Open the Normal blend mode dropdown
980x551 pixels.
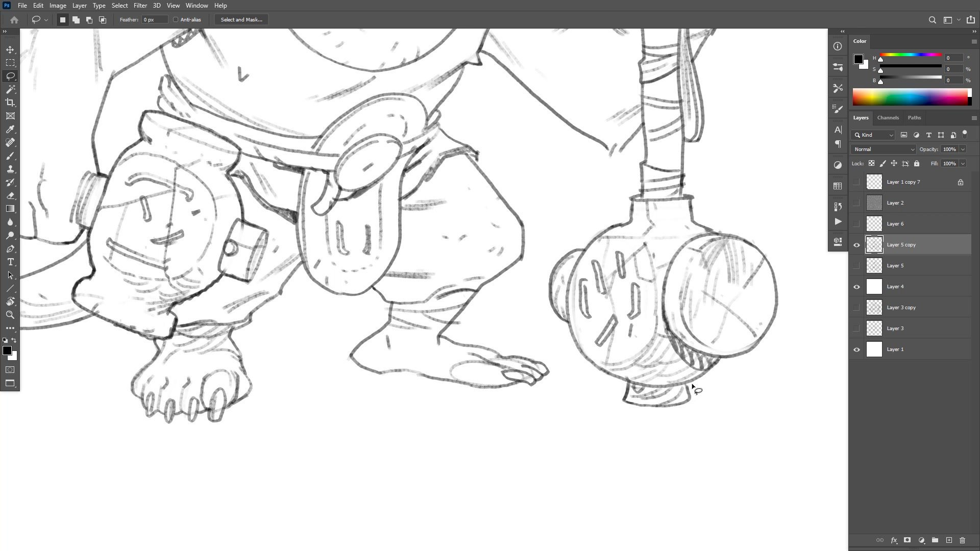tap(883, 149)
